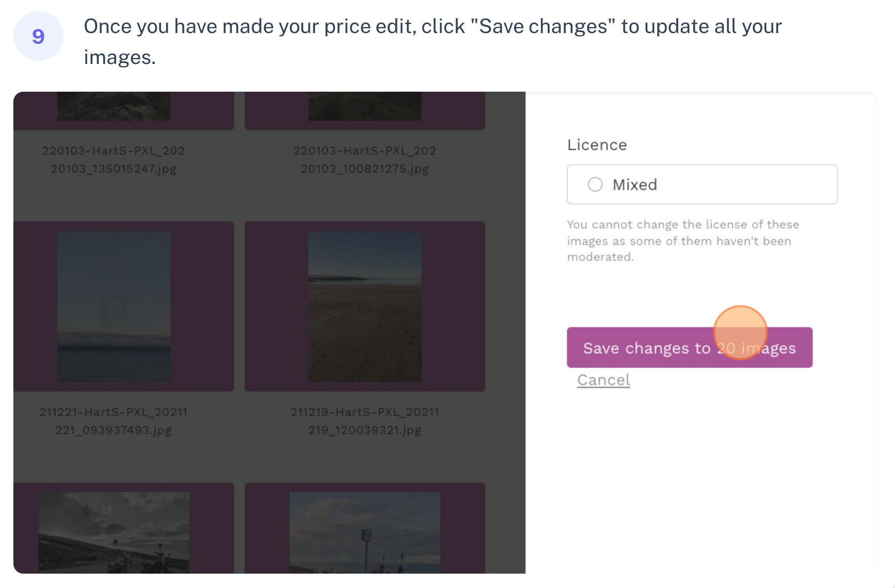Image resolution: width=895 pixels, height=588 pixels.
Task: Click the Mixed licence option box
Action: click(702, 184)
